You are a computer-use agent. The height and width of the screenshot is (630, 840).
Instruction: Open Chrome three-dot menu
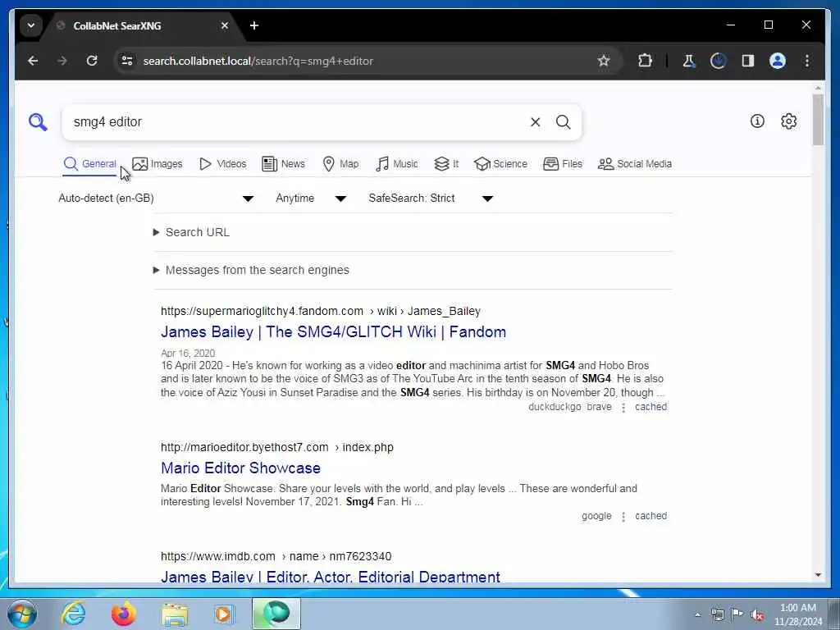[807, 61]
